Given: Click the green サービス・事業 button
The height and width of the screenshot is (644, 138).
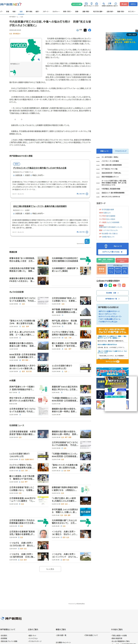Looking at the screenshot, I should pos(77,4).
